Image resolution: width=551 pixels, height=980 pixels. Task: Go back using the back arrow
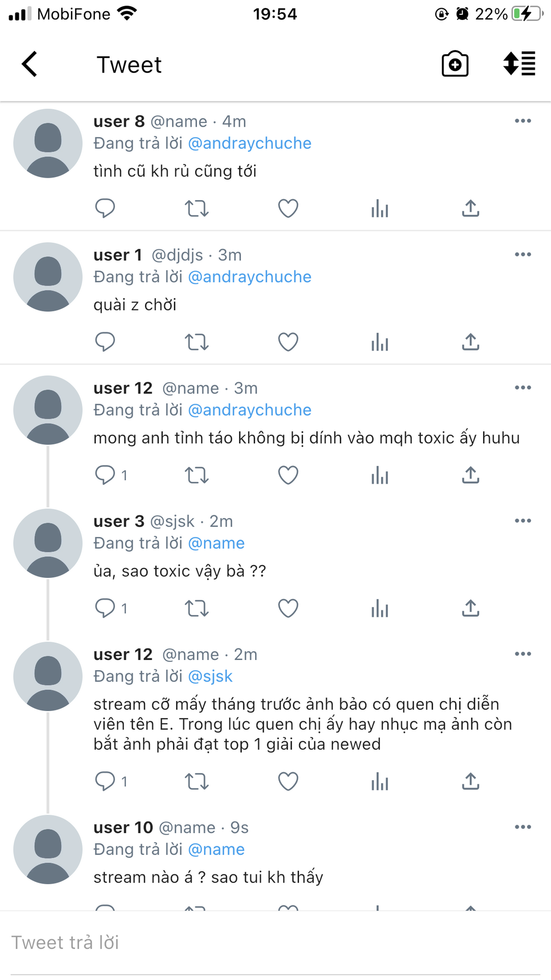(30, 64)
